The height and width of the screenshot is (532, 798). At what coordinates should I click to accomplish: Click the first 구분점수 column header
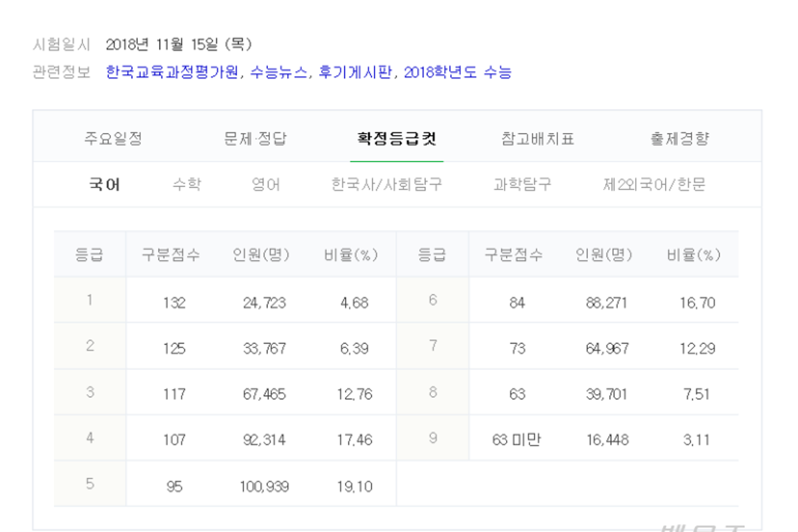(x=170, y=255)
